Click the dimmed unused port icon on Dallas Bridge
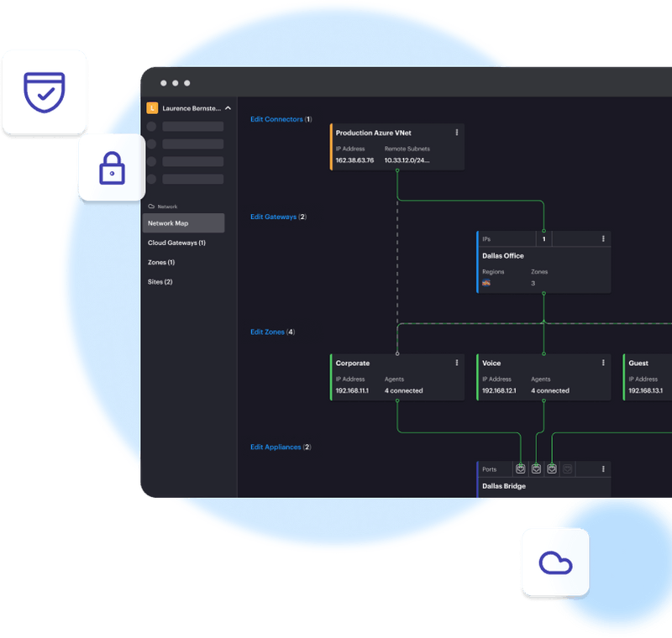672x638 pixels. tap(568, 469)
